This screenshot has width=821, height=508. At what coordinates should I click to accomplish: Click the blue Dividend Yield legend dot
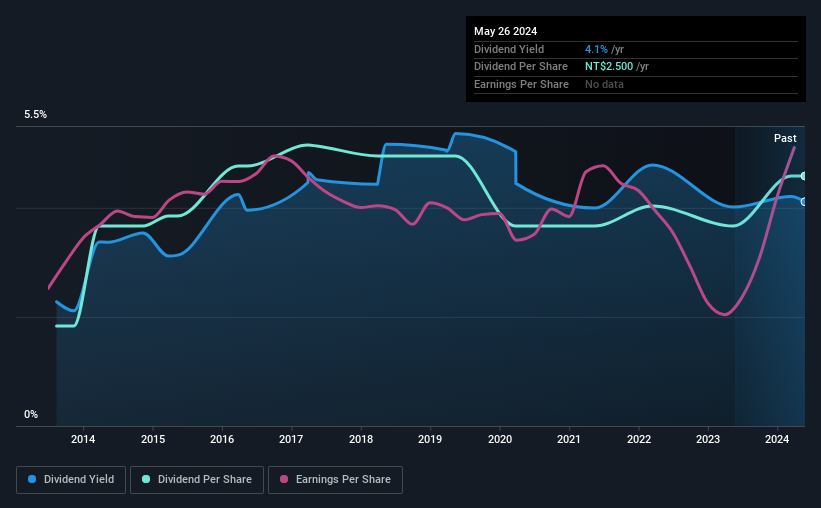click(32, 479)
